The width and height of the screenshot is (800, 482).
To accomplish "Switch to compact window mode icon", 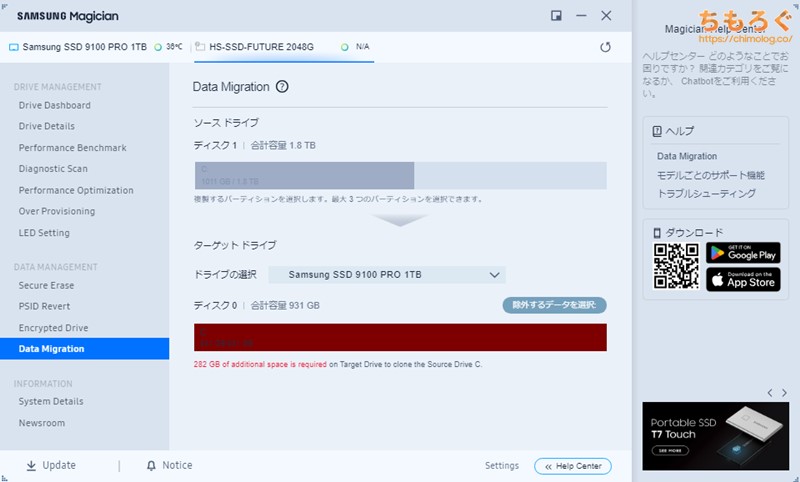I will click(556, 16).
